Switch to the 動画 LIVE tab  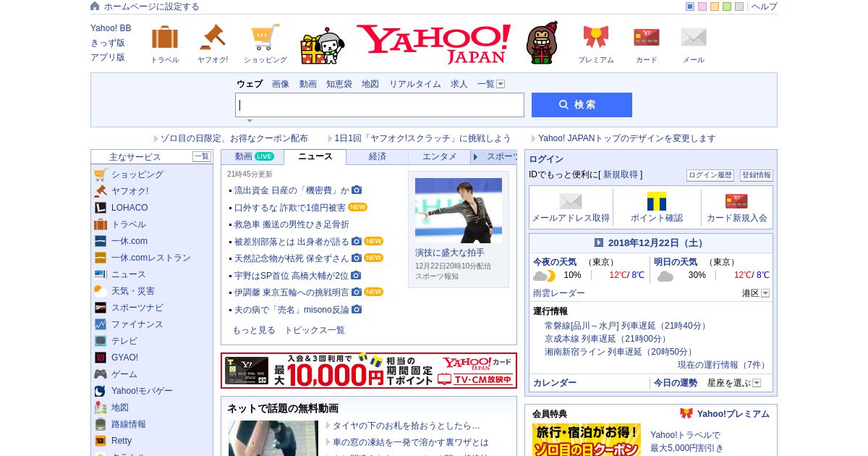[x=253, y=156]
